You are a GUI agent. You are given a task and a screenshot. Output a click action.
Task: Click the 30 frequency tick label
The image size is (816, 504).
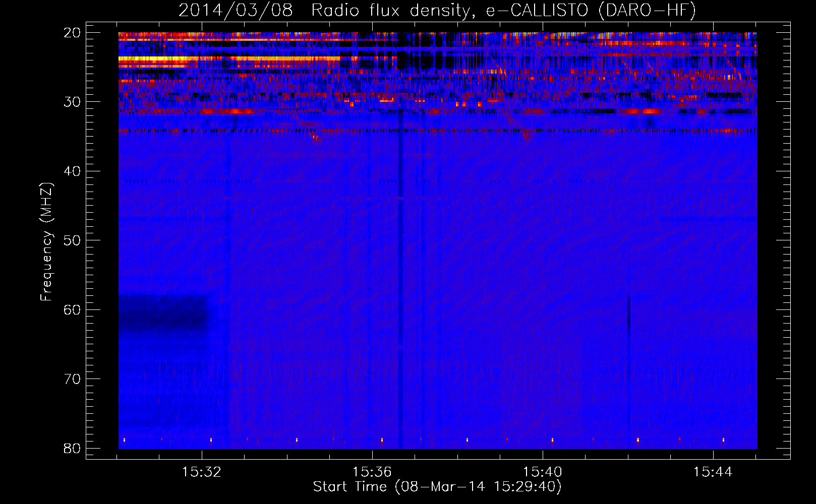click(72, 102)
